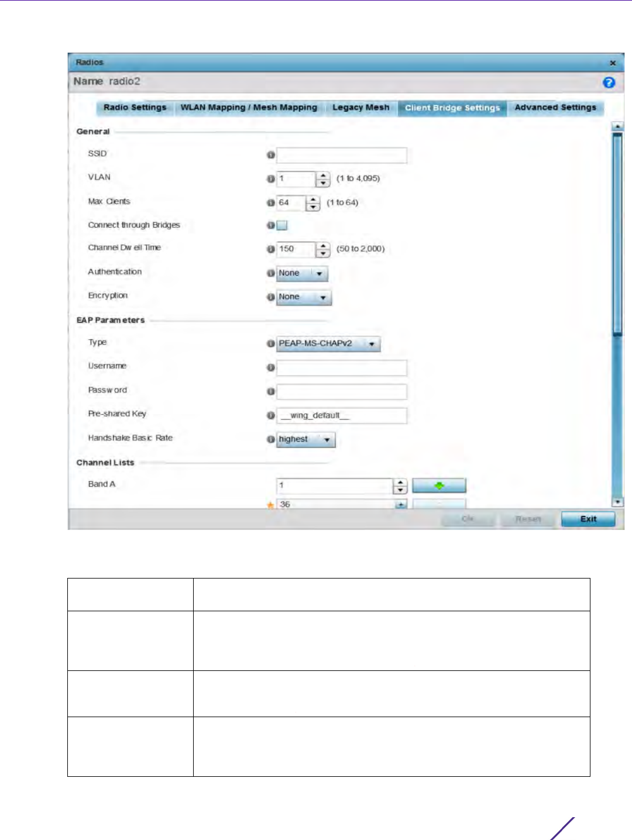This screenshot has width=632, height=840.
Task: Go to the Advanced Settings tab
Action: 555,108
